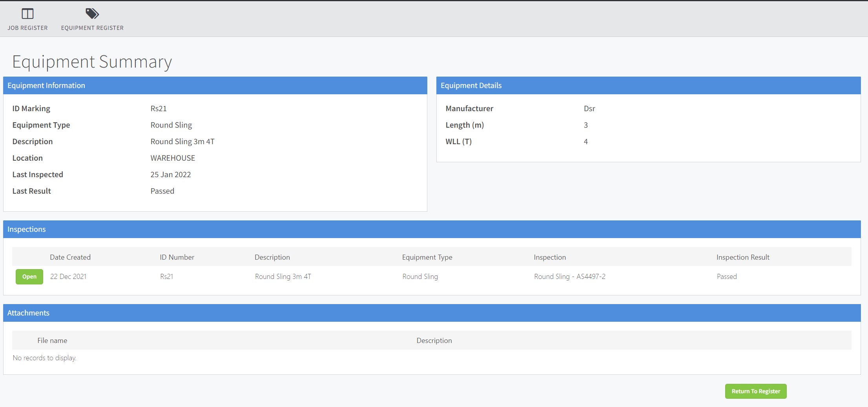The width and height of the screenshot is (868, 407).
Task: Click the ID Marking value Rs21
Action: pyautogui.click(x=159, y=108)
